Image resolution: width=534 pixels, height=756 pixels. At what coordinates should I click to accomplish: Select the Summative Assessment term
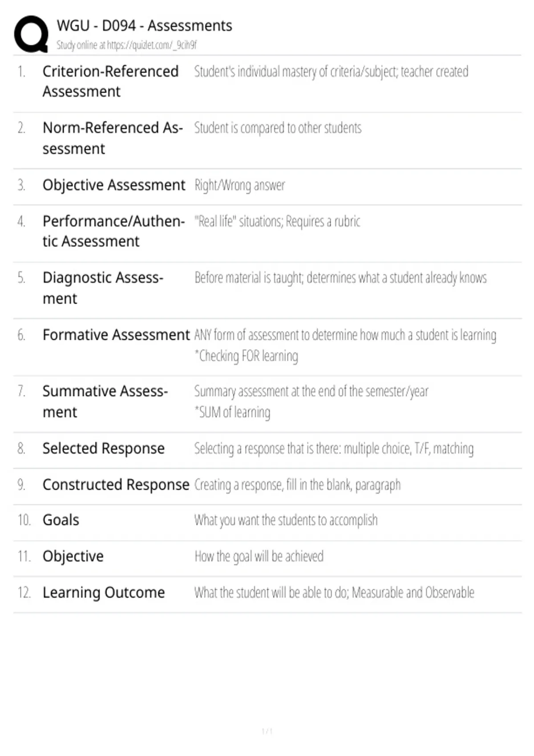[105, 401]
